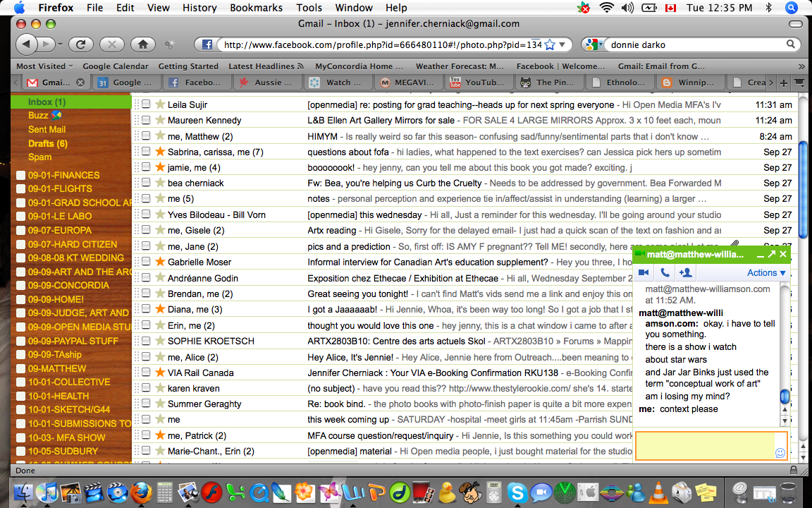
Task: Choose search engine from Google dropdown
Action: (x=593, y=44)
